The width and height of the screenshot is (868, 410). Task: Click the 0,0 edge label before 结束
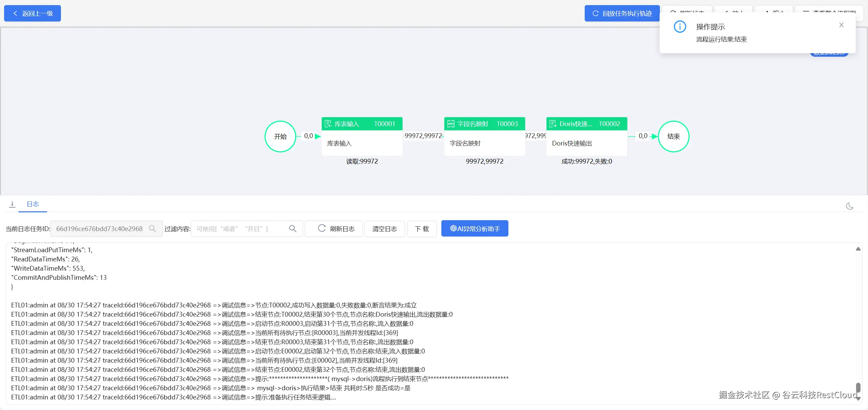[x=643, y=136]
